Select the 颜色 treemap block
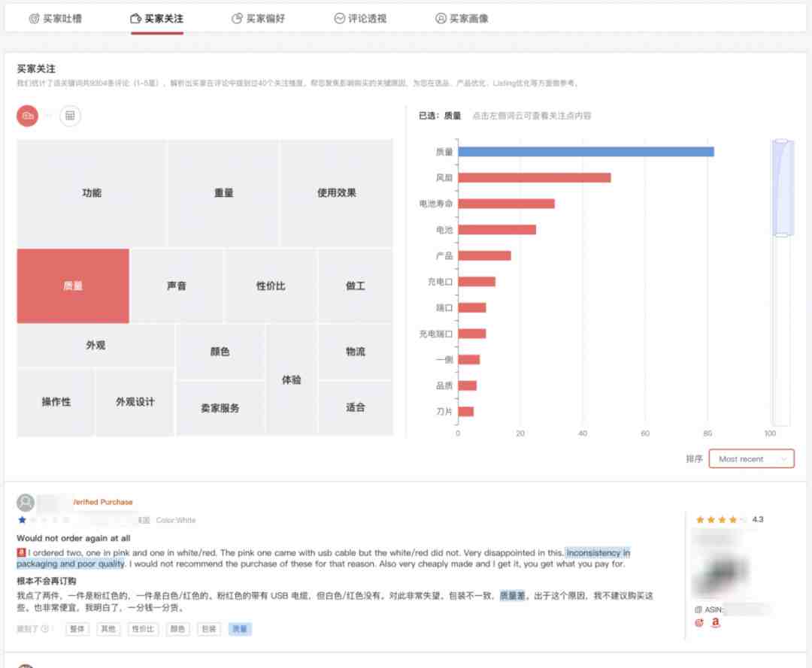 (220, 352)
